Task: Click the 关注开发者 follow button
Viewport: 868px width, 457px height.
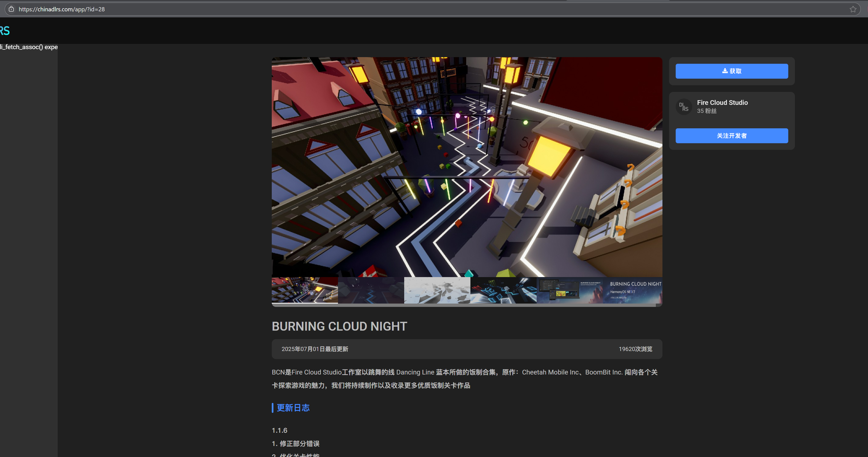Action: 731,136
